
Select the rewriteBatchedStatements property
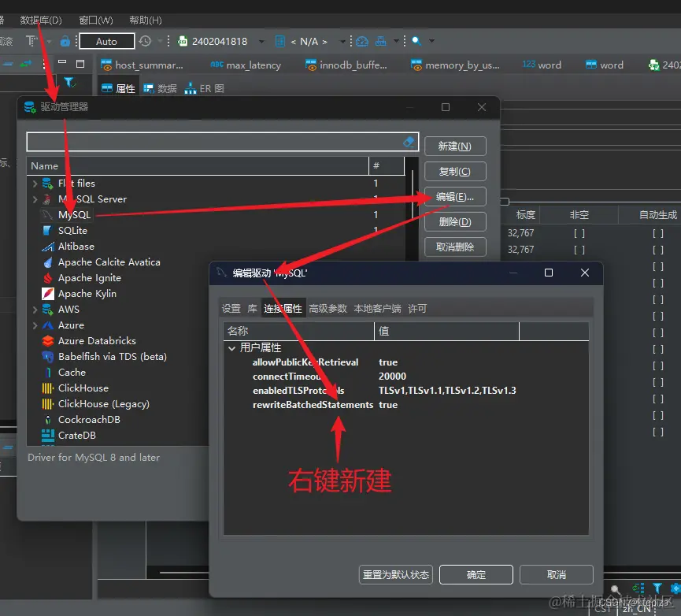click(313, 405)
